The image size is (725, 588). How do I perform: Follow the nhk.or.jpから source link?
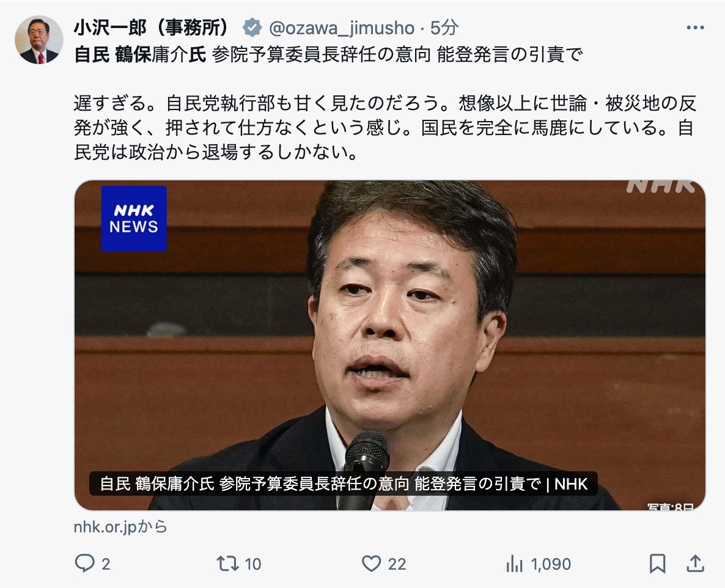click(x=120, y=526)
